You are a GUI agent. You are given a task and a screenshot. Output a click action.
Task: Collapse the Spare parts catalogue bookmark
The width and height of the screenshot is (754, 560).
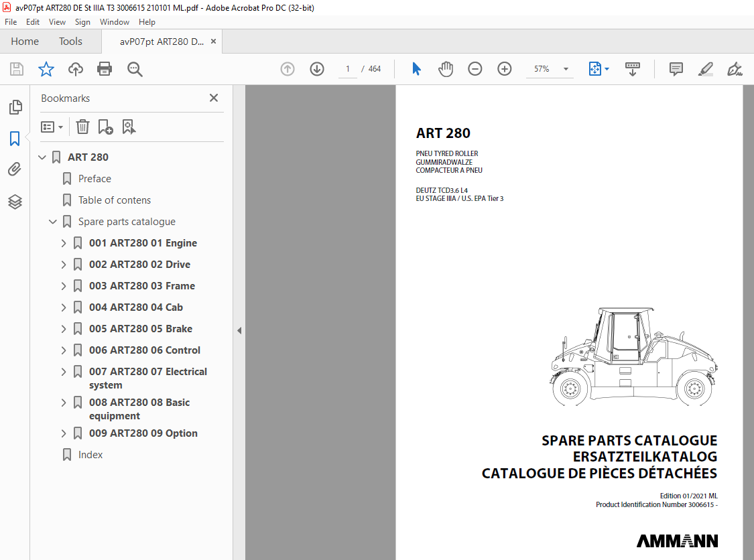[x=53, y=222]
